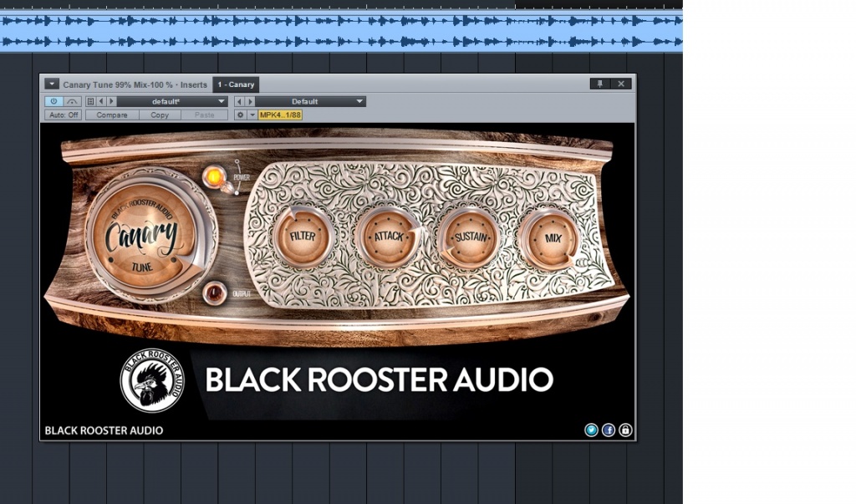The image size is (856, 504).
Task: Click the FILTER knob
Action: pos(303,237)
